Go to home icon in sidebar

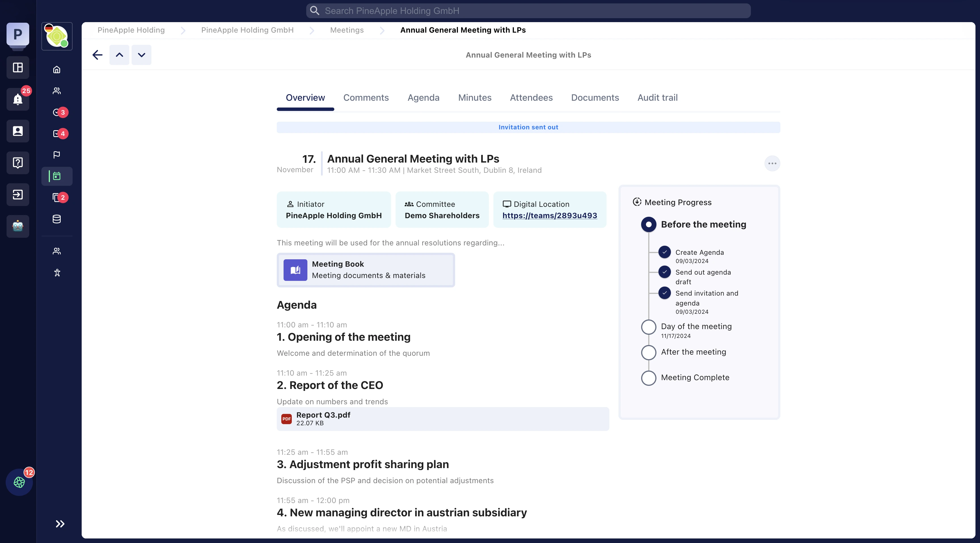[57, 70]
